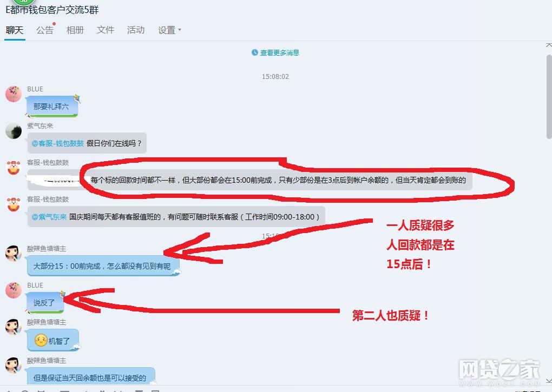552x392 pixels.
Task: Click the @紫气东来 mention in the reply
Action: pyautogui.click(x=49, y=217)
